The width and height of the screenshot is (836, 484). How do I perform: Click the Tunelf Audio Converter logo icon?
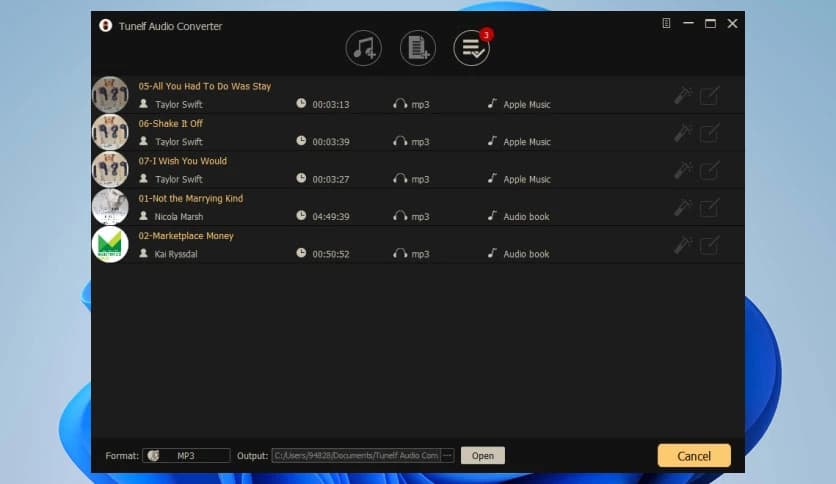point(106,26)
